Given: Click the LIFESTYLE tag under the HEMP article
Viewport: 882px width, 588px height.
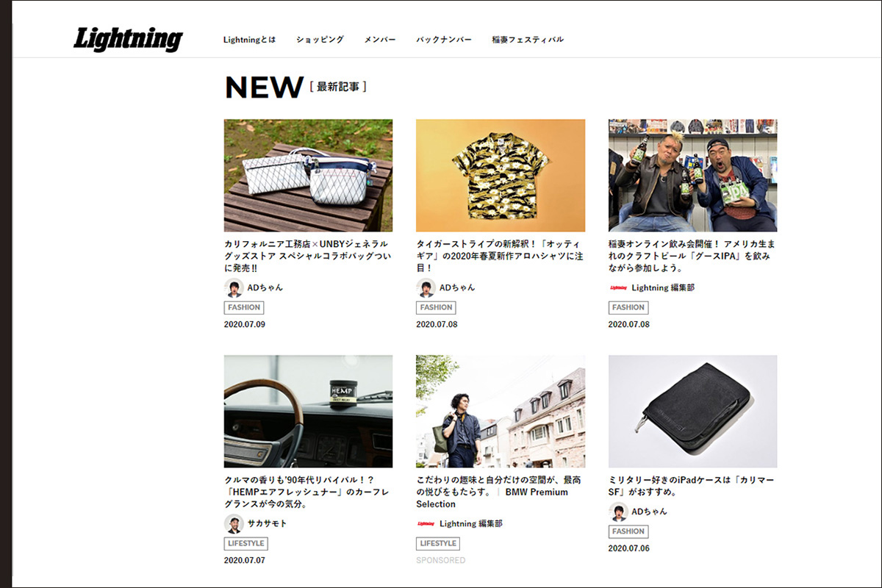Looking at the screenshot, I should pyautogui.click(x=245, y=543).
